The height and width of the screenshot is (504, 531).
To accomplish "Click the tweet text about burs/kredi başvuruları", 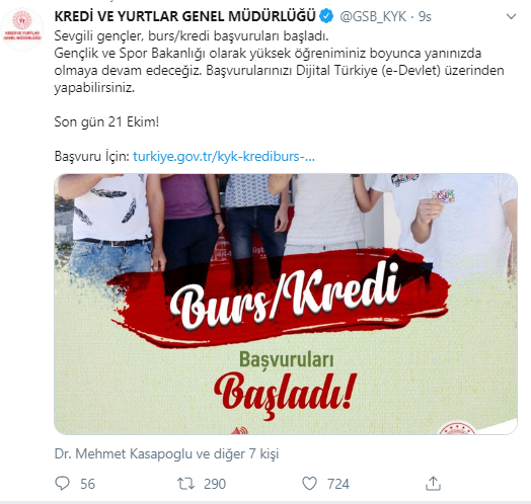I will tap(279, 62).
